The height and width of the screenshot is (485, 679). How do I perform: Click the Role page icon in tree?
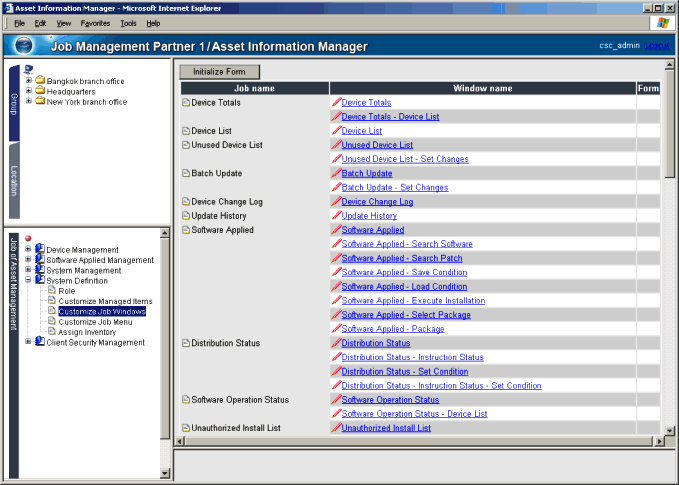click(x=52, y=290)
